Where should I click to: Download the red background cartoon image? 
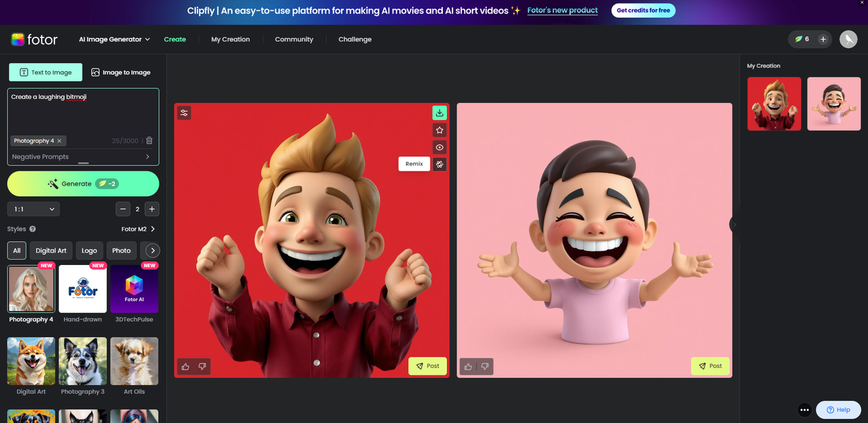(x=439, y=113)
